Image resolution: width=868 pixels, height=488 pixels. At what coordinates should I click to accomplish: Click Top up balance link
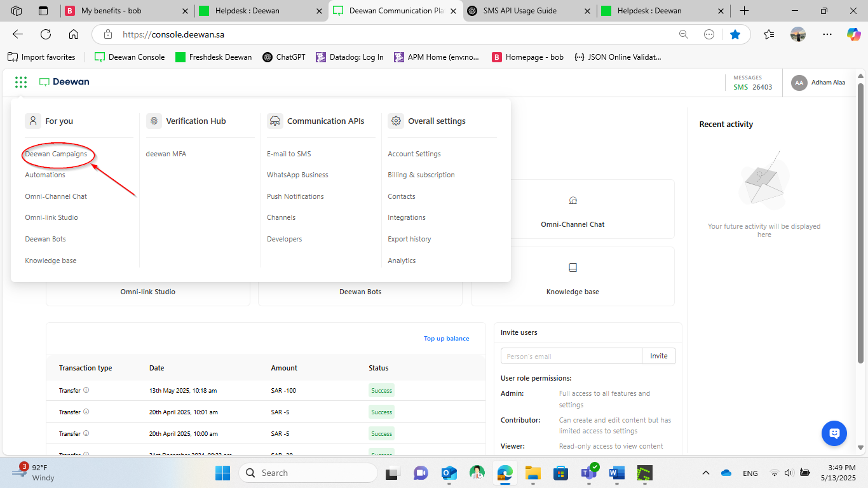click(447, 339)
